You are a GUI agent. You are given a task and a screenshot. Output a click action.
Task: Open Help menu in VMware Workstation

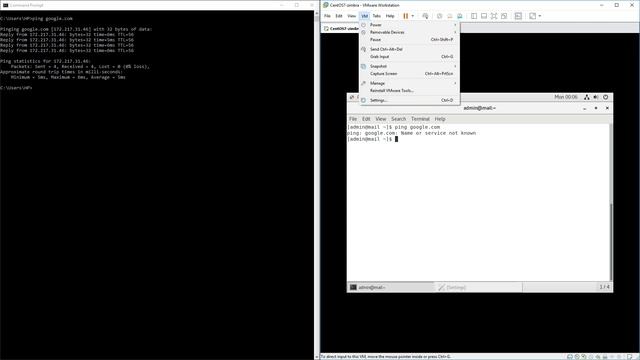(390, 16)
